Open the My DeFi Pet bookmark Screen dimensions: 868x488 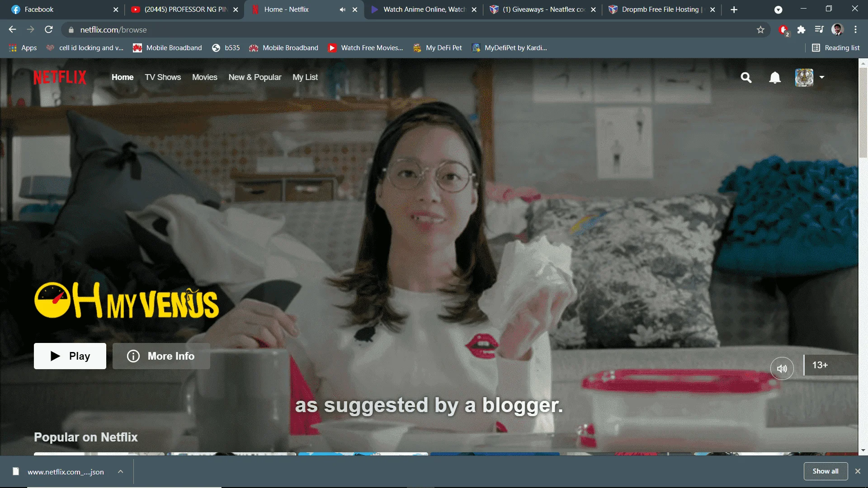437,48
